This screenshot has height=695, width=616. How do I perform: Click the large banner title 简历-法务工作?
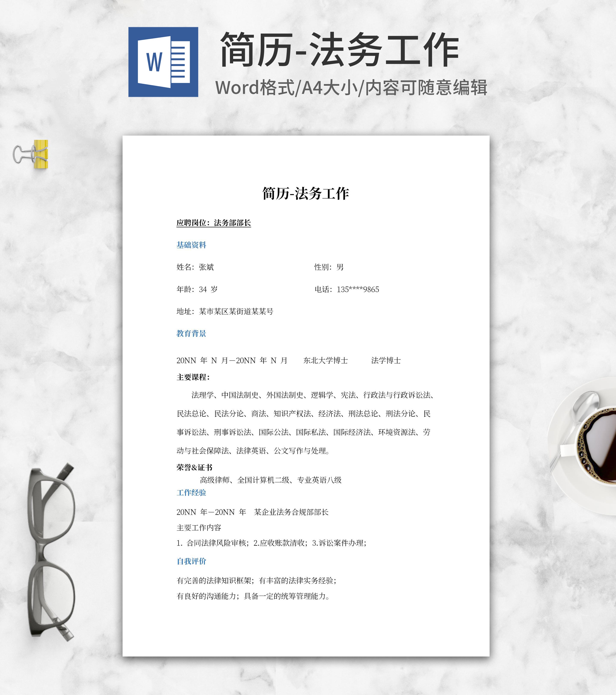(339, 50)
